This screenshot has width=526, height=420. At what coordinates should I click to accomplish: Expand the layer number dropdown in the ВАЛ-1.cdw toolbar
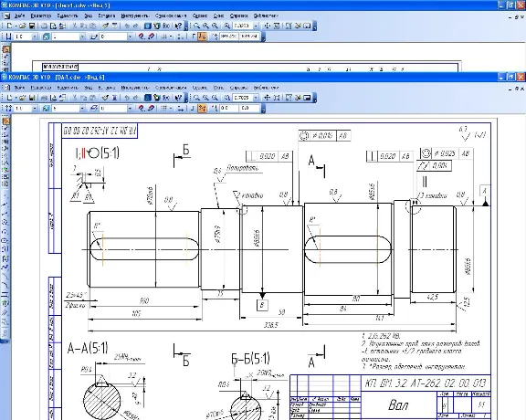(x=130, y=108)
